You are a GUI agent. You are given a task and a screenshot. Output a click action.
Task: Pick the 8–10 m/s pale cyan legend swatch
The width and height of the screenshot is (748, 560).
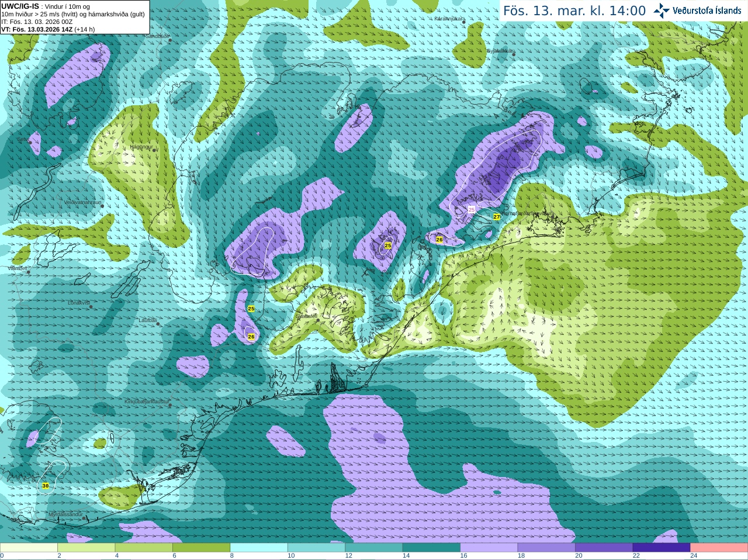pyautogui.click(x=259, y=548)
